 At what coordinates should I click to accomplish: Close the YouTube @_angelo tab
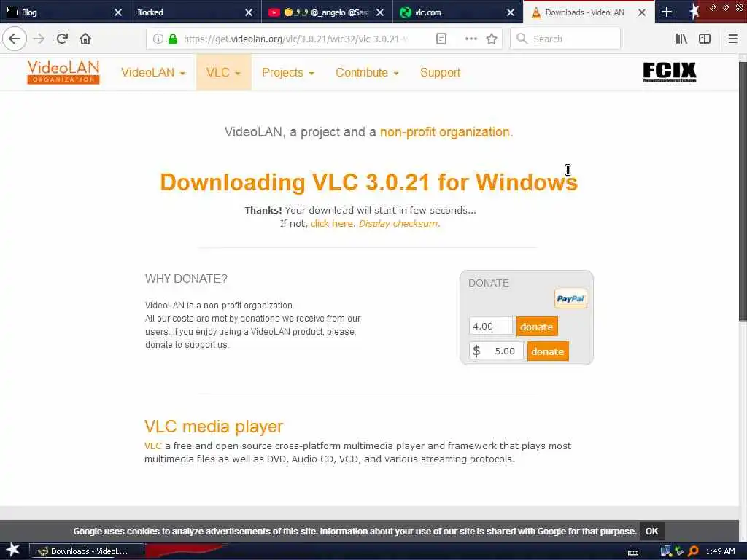click(379, 12)
